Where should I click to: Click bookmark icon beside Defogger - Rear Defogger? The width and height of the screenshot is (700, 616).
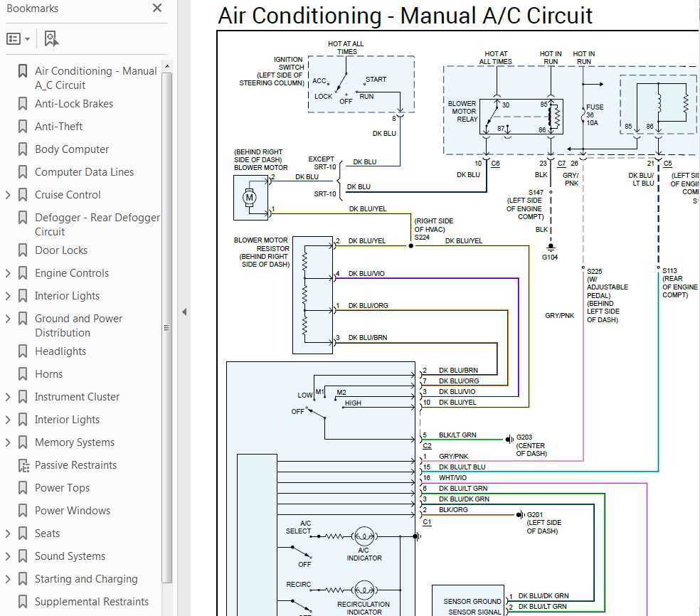[22, 218]
